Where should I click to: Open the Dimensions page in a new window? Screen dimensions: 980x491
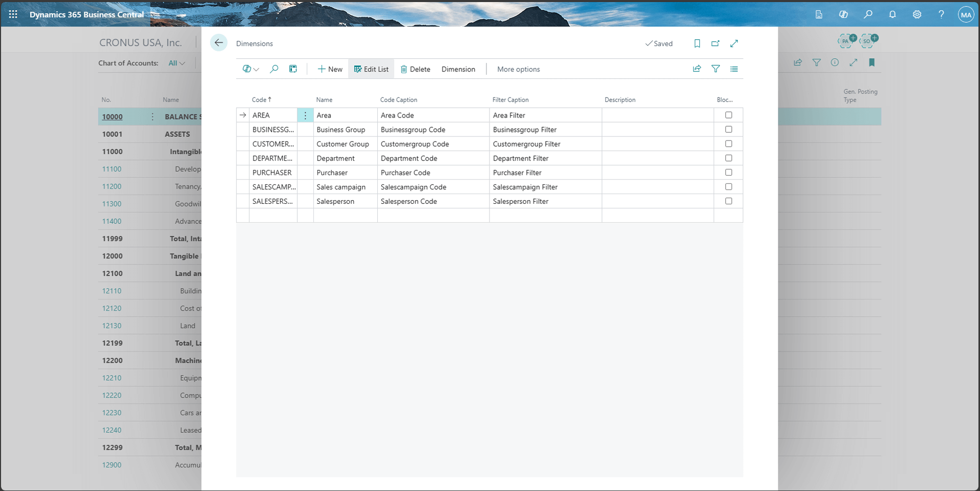tap(715, 43)
